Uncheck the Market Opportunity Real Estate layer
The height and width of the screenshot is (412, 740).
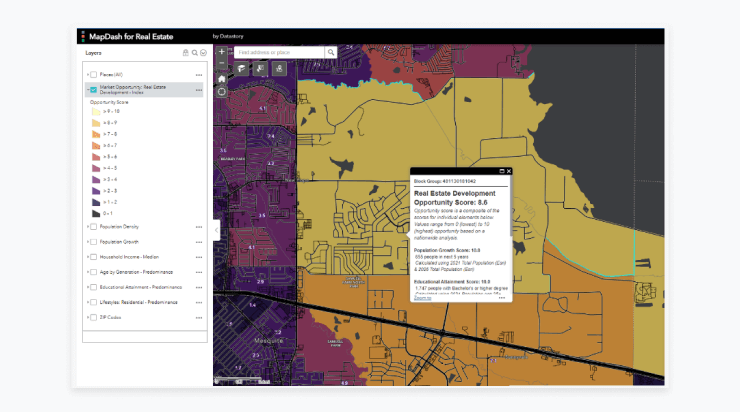click(94, 89)
